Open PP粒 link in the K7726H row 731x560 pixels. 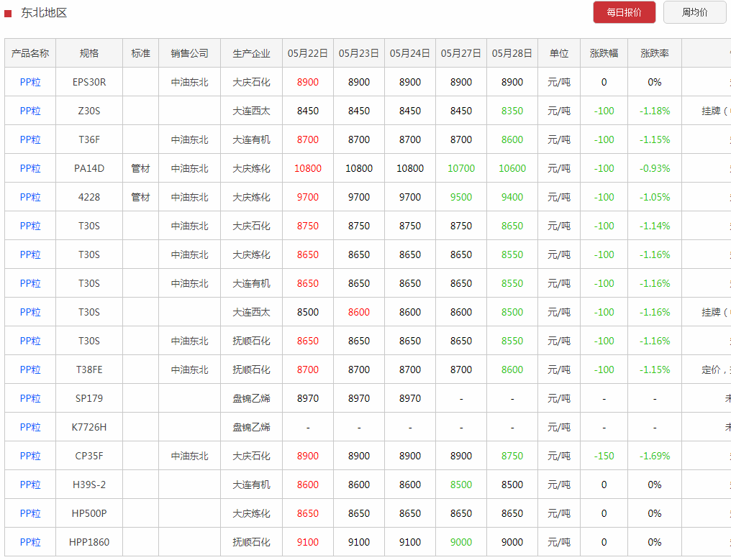pyautogui.click(x=30, y=427)
